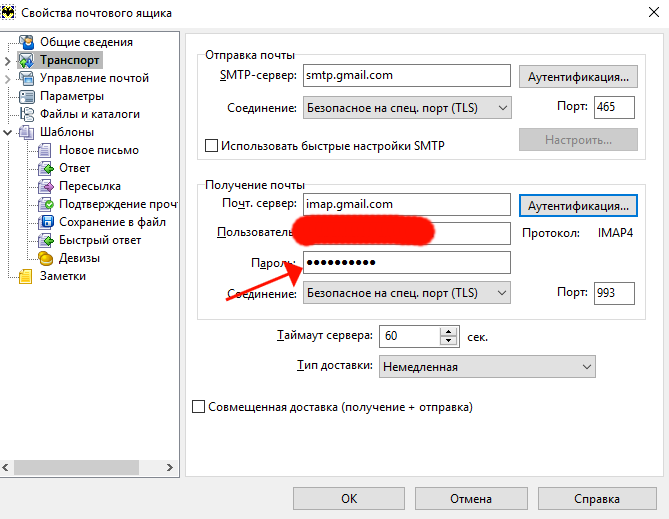The height and width of the screenshot is (519, 669).
Task: Close the Свойства почтового ящика dialog
Action: pyautogui.click(x=654, y=12)
